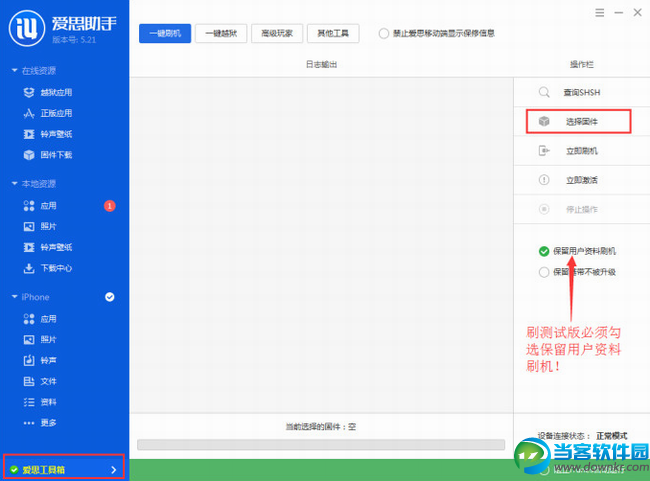The image size is (650, 481).
Task: Open 资料 under iPhone section
Action: (x=40, y=402)
